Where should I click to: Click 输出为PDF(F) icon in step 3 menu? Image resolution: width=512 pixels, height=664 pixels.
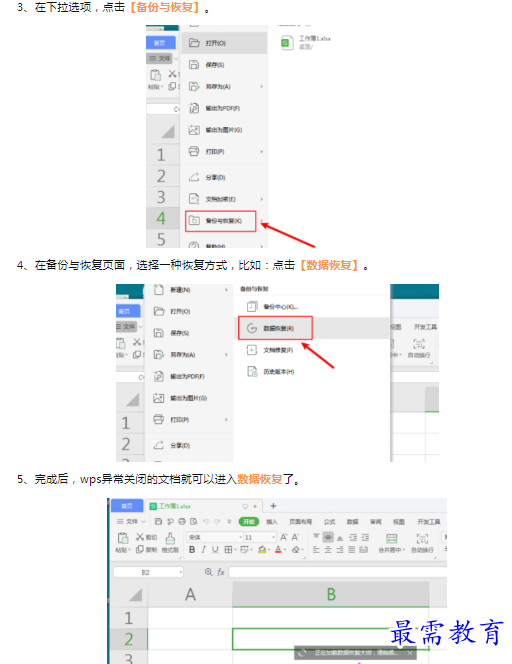tap(194, 108)
